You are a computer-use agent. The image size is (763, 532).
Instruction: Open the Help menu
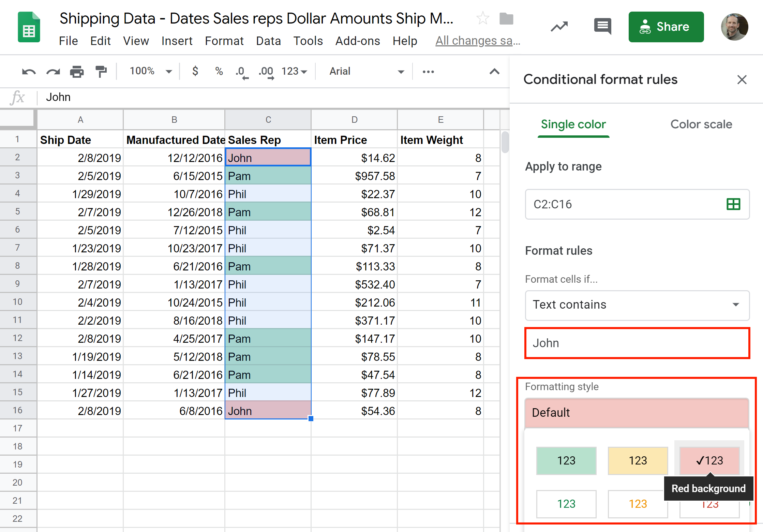(x=405, y=41)
